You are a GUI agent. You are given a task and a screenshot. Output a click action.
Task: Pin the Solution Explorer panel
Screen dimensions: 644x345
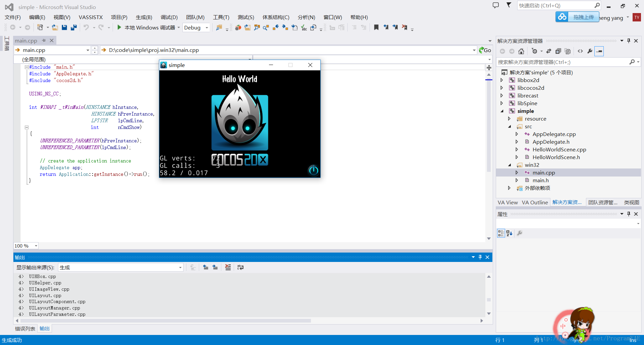tap(629, 41)
